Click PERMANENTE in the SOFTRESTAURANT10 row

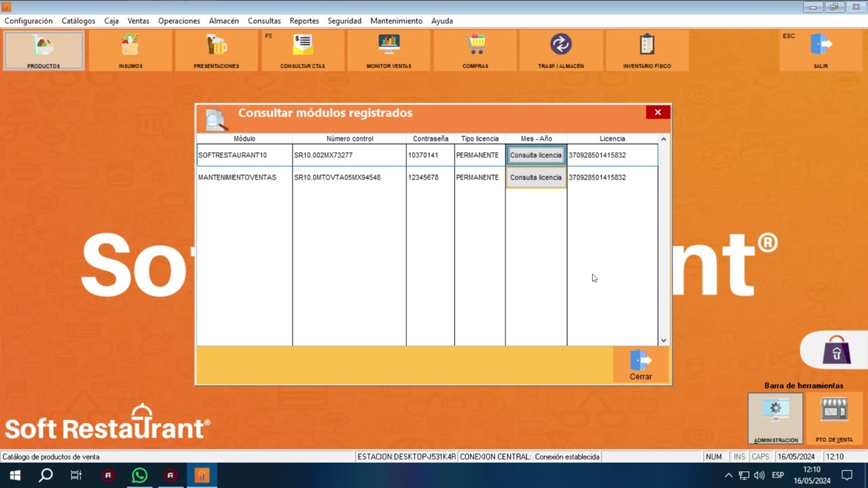480,155
